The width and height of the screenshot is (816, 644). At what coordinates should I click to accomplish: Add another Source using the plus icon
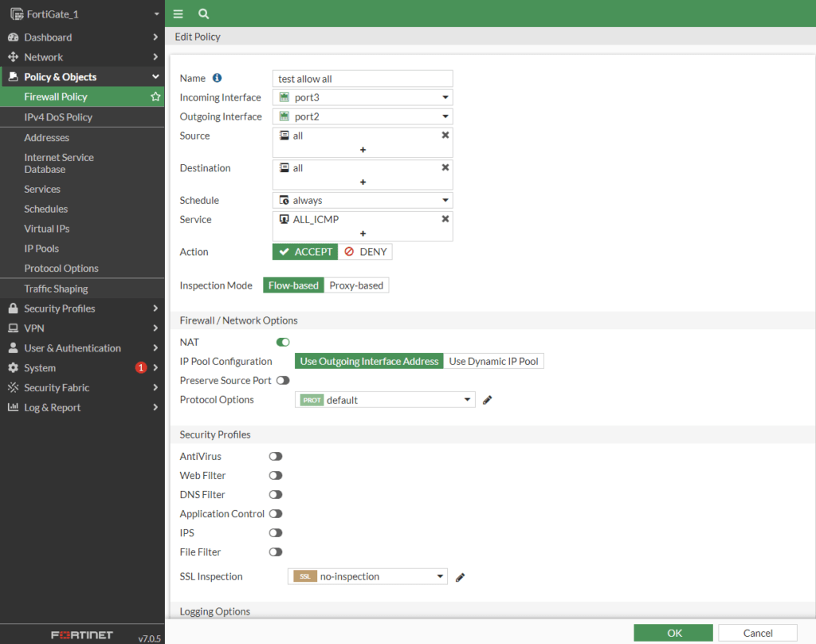pos(363,150)
